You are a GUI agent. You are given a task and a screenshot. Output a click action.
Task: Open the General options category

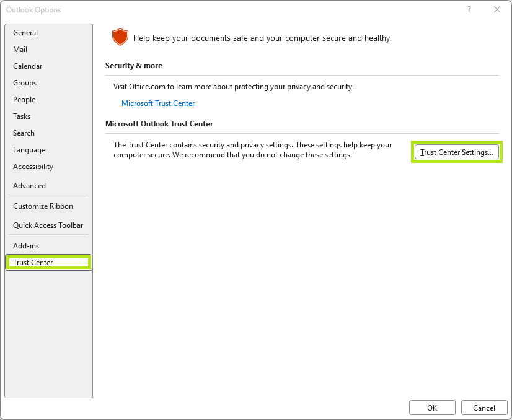tap(25, 33)
